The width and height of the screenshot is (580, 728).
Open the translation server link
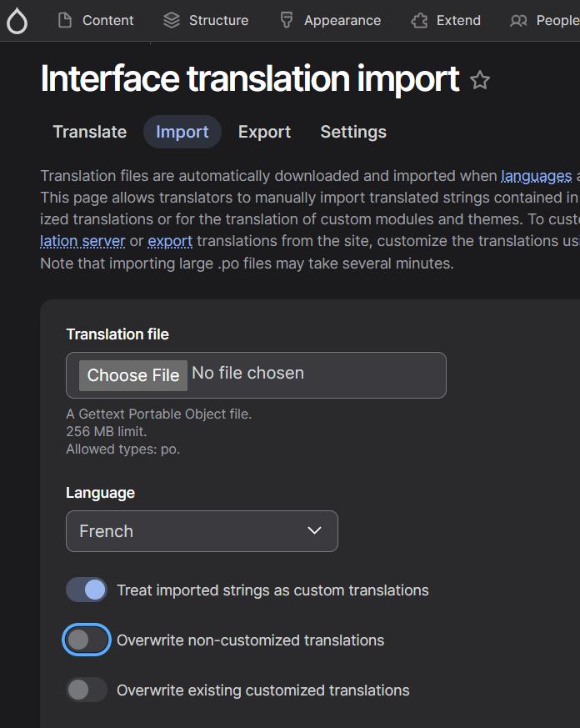pyautogui.click(x=81, y=241)
